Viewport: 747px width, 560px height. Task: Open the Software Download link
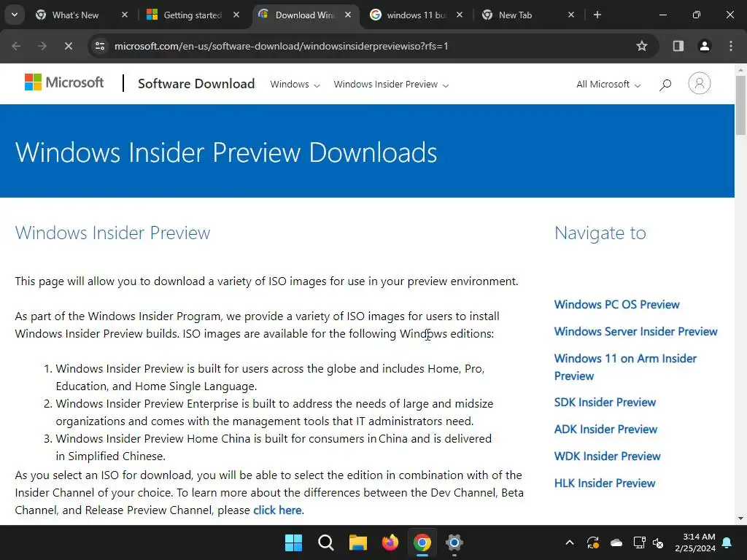(196, 83)
